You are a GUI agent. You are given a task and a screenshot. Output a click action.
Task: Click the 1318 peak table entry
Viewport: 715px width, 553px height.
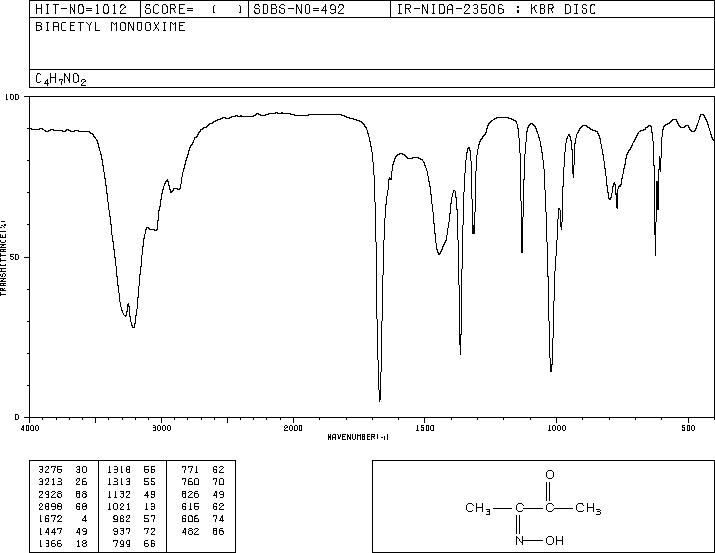tap(119, 470)
